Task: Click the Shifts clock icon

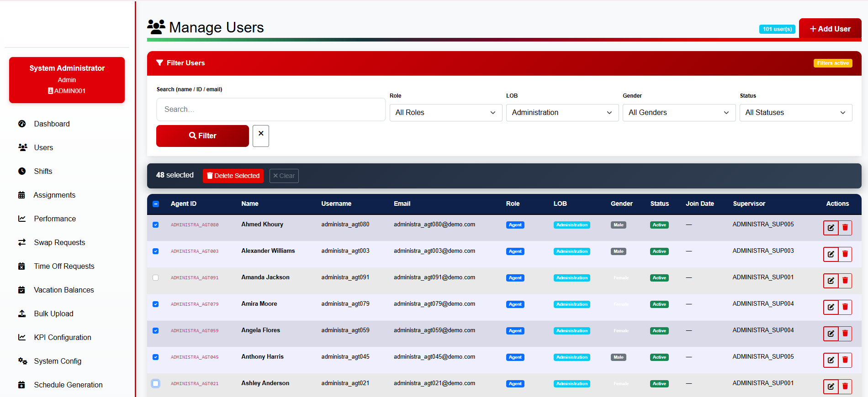Action: click(x=22, y=171)
